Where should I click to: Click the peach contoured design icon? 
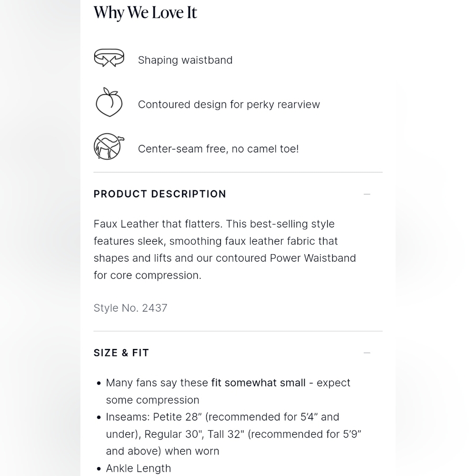point(109,102)
